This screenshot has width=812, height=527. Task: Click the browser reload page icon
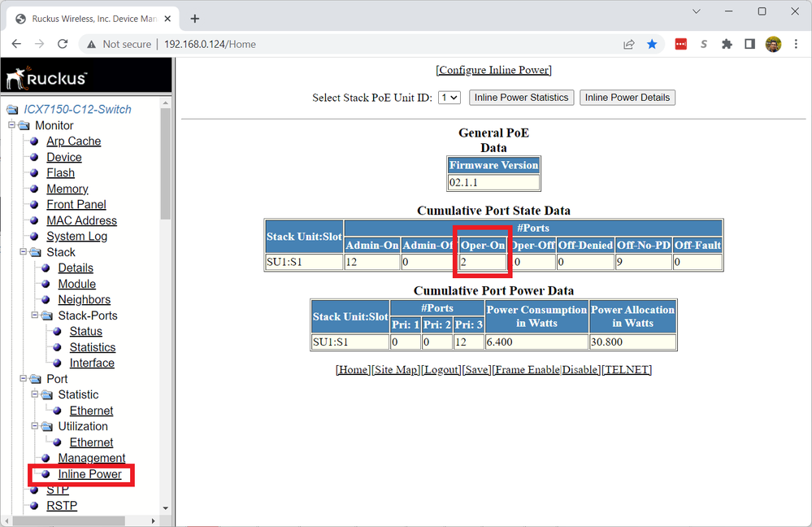63,44
